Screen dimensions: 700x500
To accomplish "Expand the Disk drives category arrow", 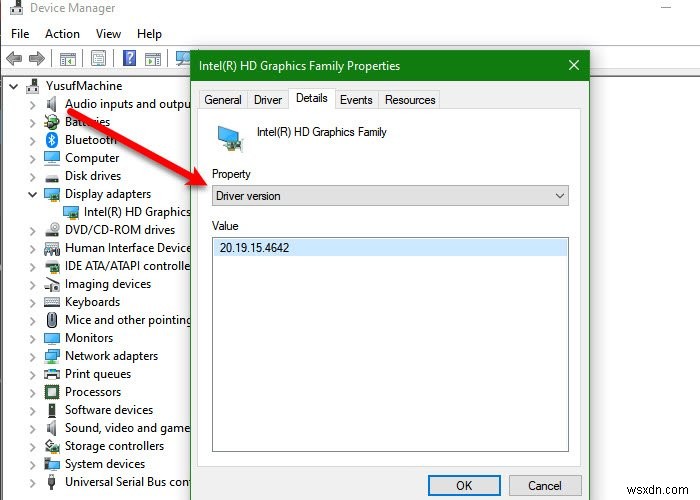I will pos(33,176).
